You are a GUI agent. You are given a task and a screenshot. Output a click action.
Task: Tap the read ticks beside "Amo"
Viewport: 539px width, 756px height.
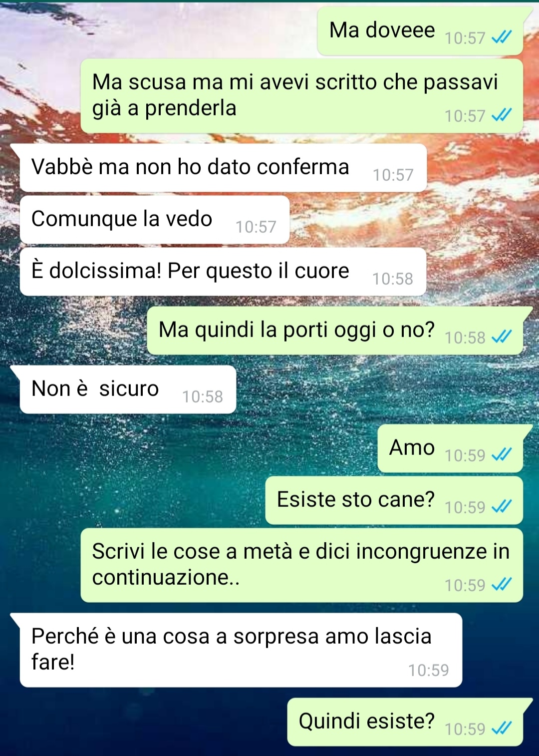[502, 454]
